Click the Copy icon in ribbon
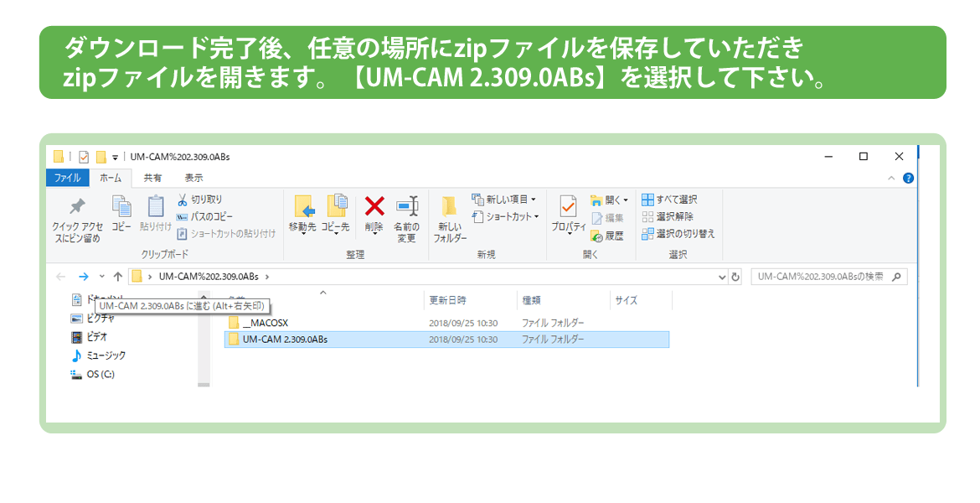 (x=121, y=207)
